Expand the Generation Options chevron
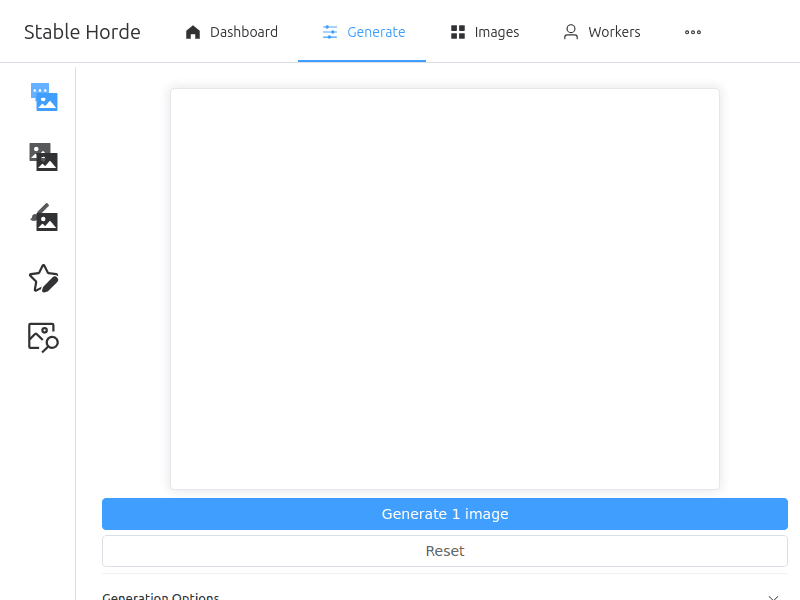The height and width of the screenshot is (600, 800). pyautogui.click(x=773, y=596)
